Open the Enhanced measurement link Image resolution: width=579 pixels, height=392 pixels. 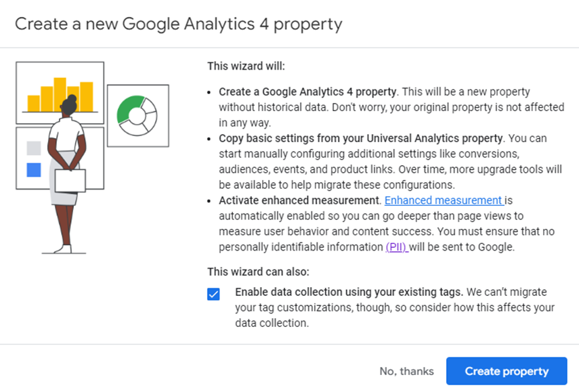(444, 200)
